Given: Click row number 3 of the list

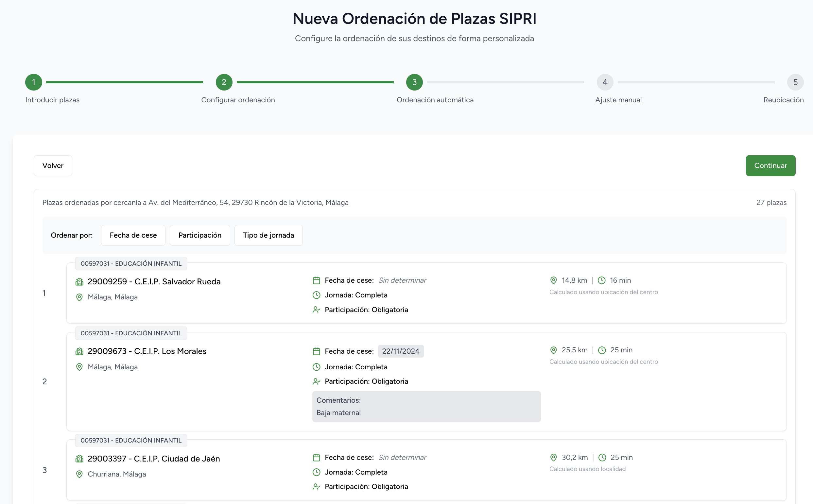Looking at the screenshot, I should coord(45,470).
